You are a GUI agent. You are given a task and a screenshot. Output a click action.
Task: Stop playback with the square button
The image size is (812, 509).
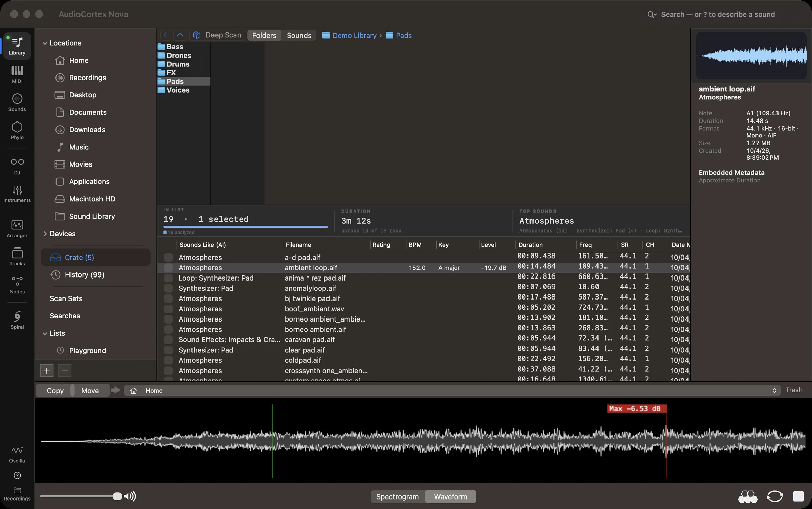798,496
